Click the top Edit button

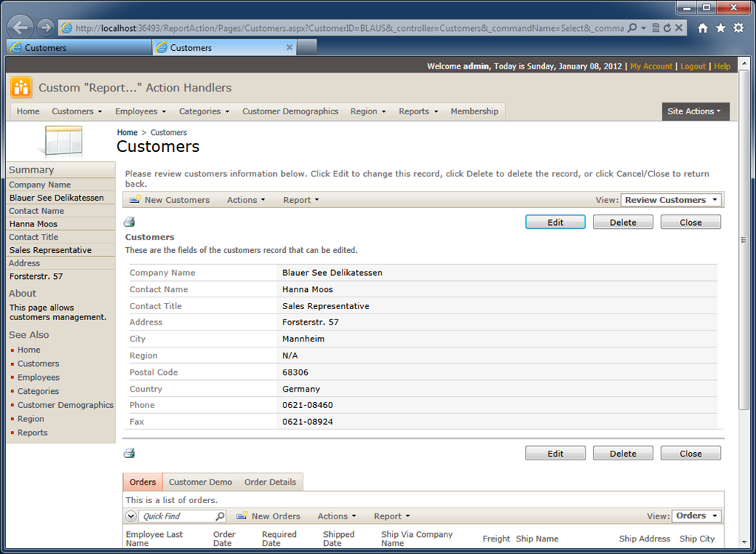coord(555,222)
